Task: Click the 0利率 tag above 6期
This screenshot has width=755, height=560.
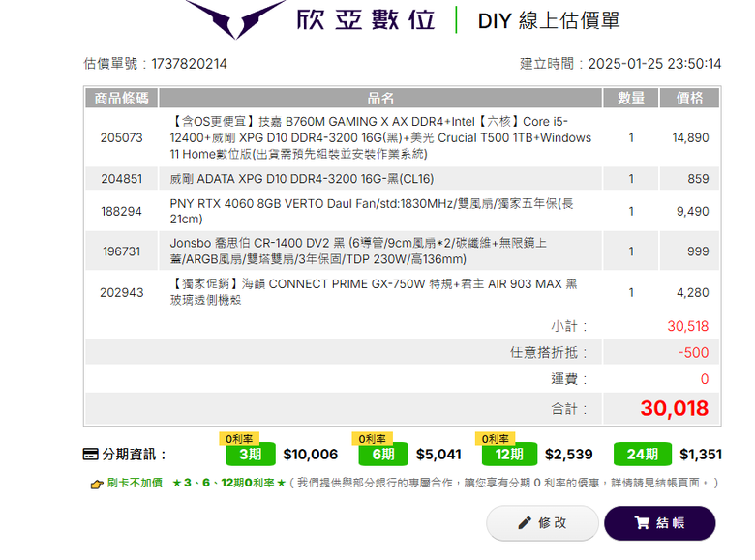Action: (373, 439)
